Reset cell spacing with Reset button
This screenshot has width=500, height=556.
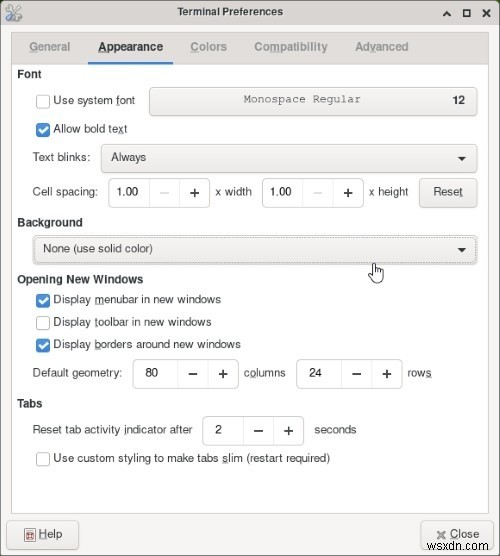pos(448,193)
